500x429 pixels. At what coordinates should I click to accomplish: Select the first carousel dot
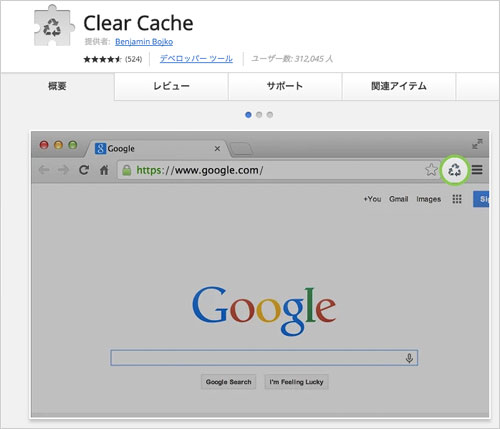pyautogui.click(x=248, y=115)
